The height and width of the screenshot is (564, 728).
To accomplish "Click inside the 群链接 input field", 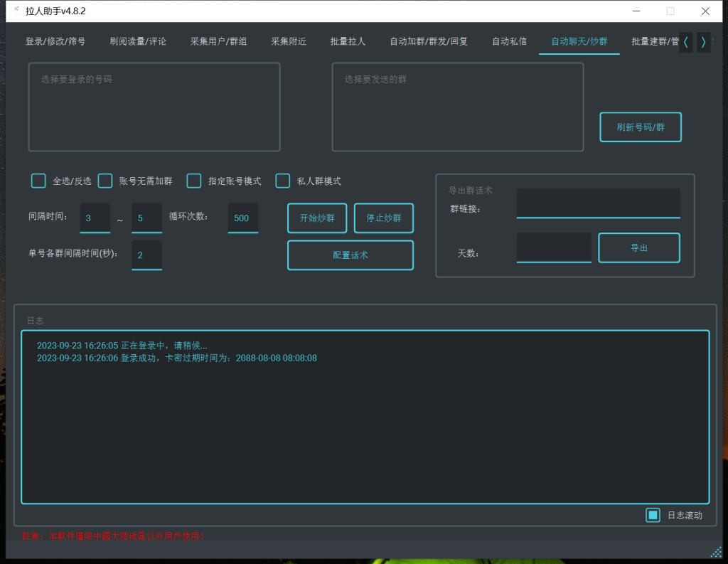I will pos(597,203).
